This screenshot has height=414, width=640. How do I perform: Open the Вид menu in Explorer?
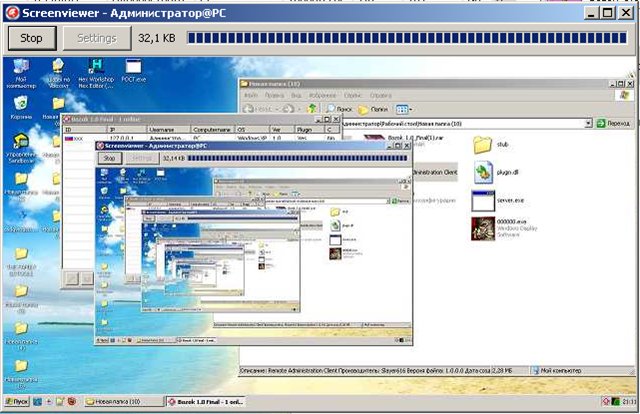pos(296,96)
